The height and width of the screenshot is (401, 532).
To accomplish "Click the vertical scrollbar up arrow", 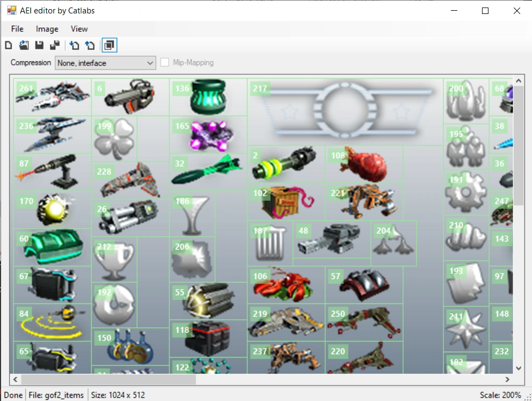I will click(519, 81).
